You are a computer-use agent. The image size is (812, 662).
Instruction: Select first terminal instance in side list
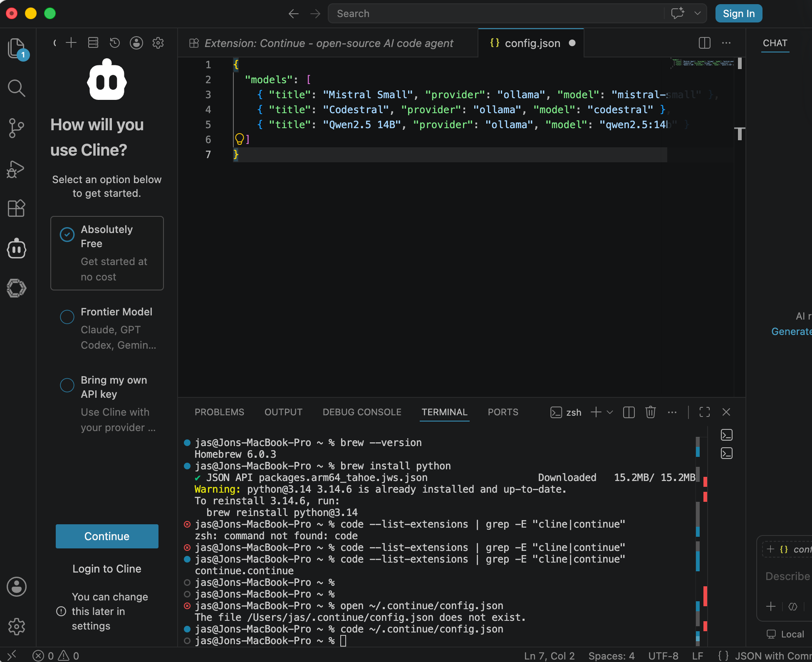point(727,435)
